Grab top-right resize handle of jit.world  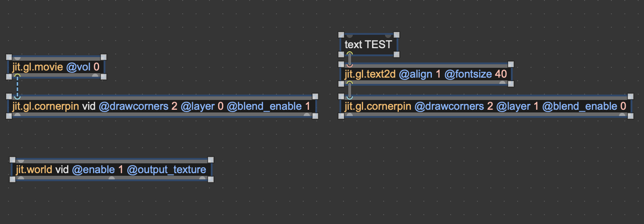click(211, 160)
